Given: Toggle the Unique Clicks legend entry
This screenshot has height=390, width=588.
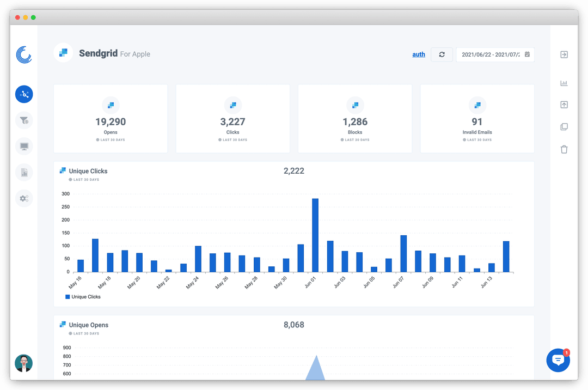Looking at the screenshot, I should tap(83, 297).
